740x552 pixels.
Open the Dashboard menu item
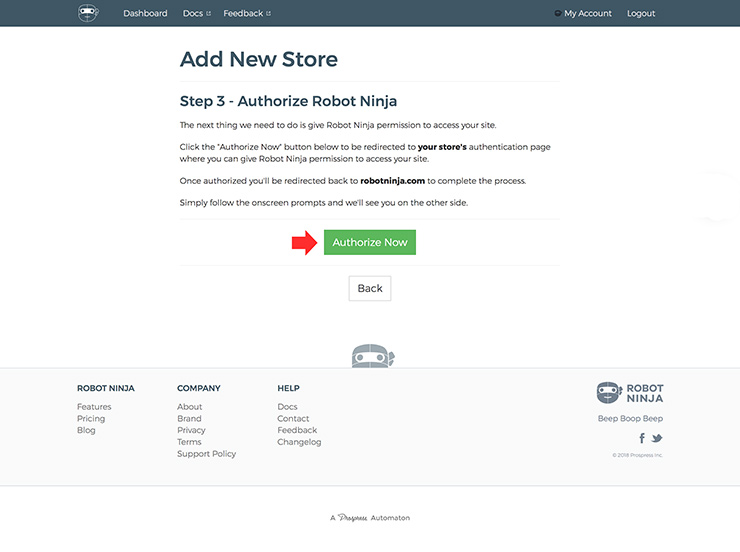(x=145, y=13)
